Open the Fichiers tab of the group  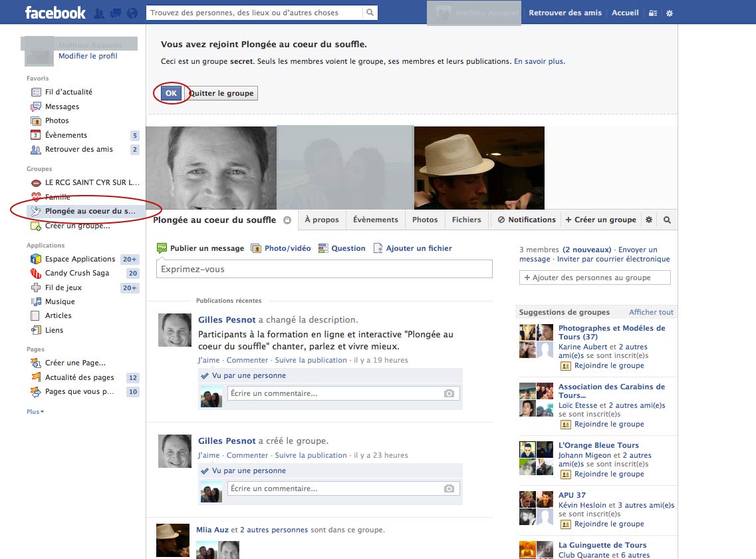click(x=466, y=220)
